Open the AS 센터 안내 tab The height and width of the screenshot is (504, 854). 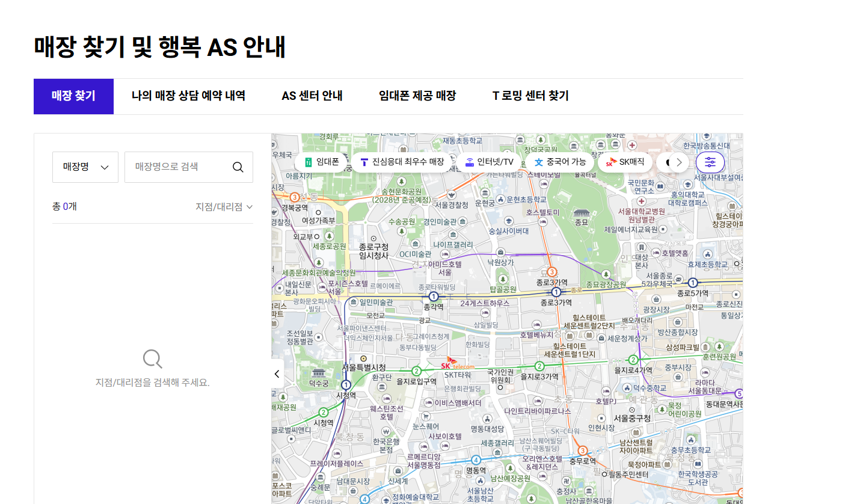tap(312, 96)
